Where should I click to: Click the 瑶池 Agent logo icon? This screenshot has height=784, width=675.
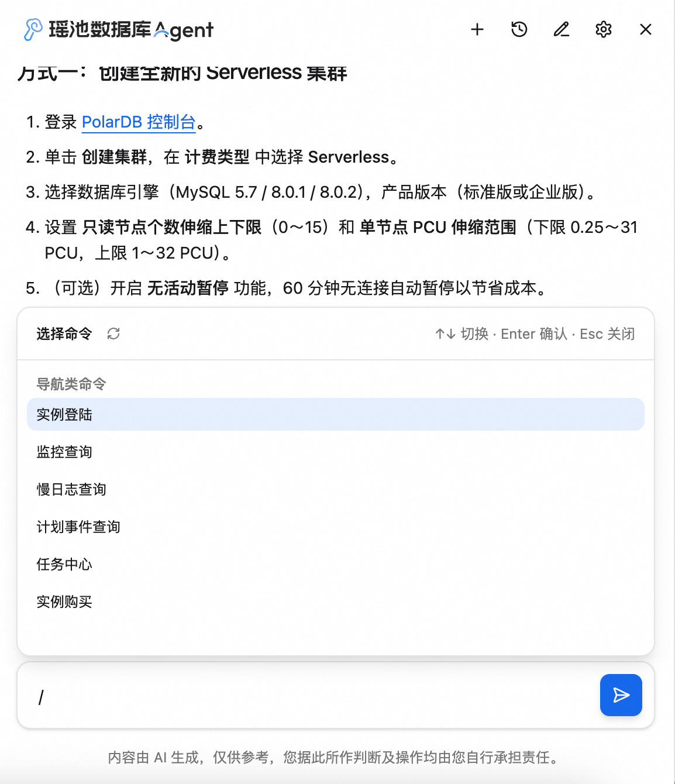pos(33,29)
